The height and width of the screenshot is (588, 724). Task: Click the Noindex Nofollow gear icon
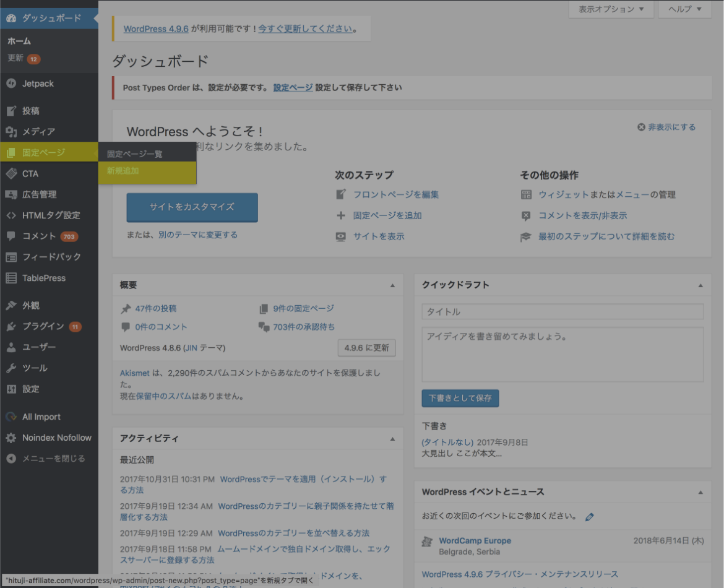click(11, 438)
